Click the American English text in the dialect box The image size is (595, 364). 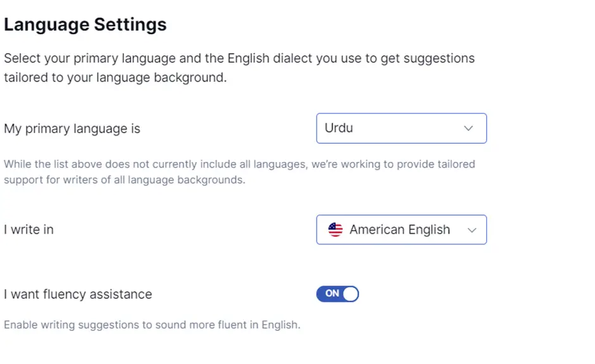click(399, 230)
